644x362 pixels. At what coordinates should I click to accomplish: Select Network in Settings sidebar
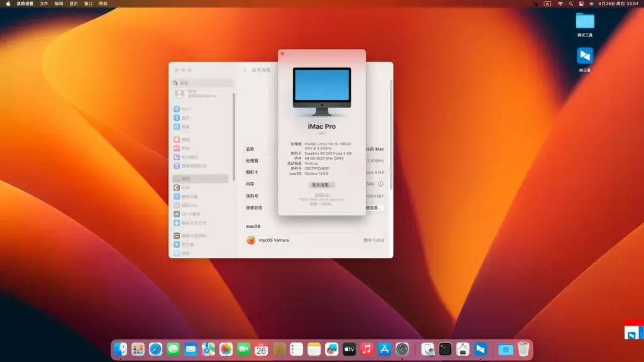point(200,127)
